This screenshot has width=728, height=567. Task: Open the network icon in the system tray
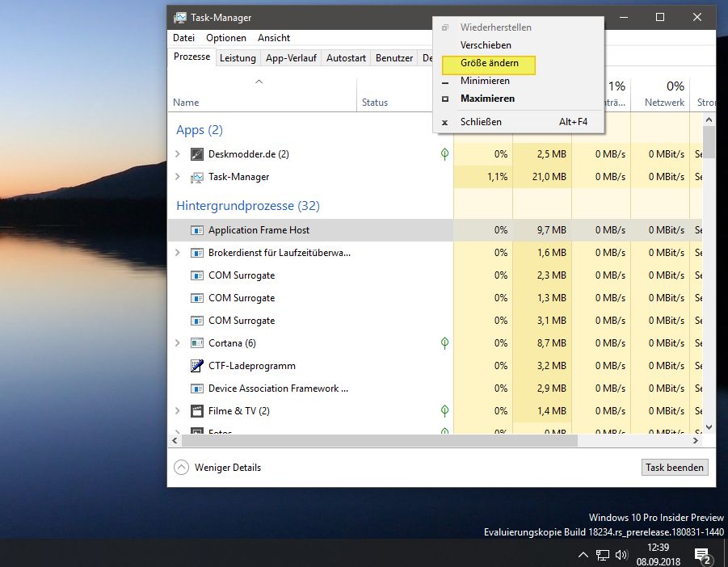pyautogui.click(x=603, y=555)
